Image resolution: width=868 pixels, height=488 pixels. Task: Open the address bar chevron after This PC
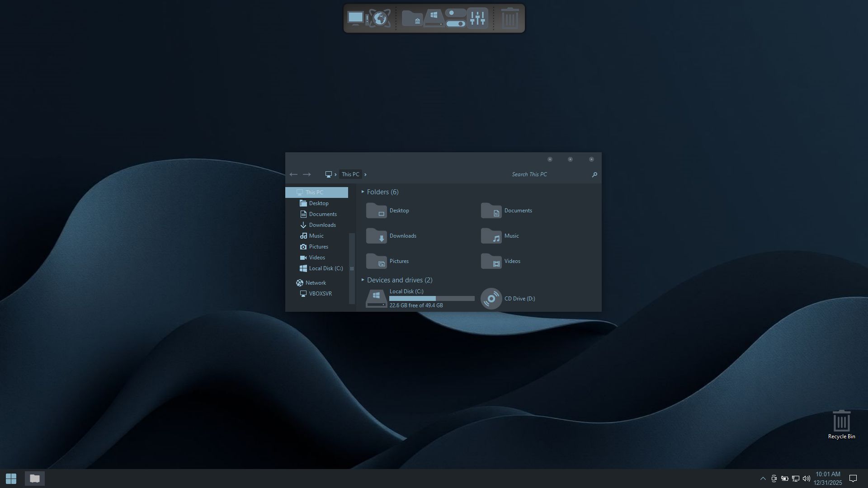tap(365, 174)
